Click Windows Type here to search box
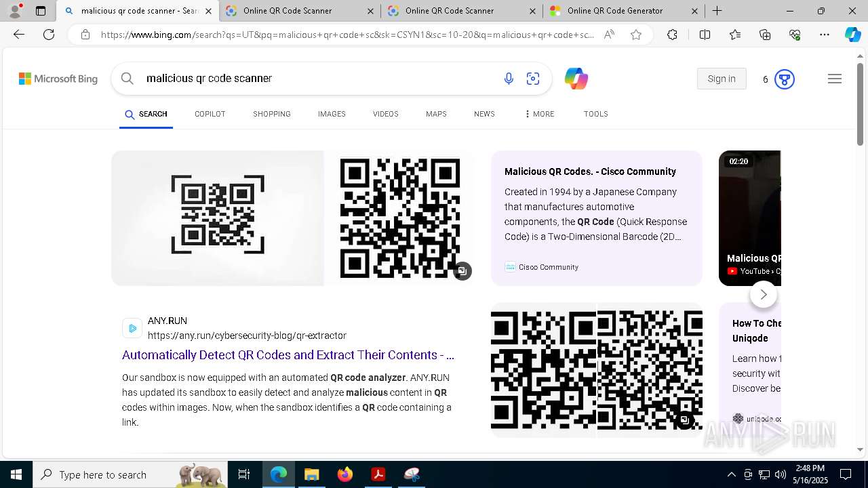868x488 pixels. pyautogui.click(x=132, y=474)
